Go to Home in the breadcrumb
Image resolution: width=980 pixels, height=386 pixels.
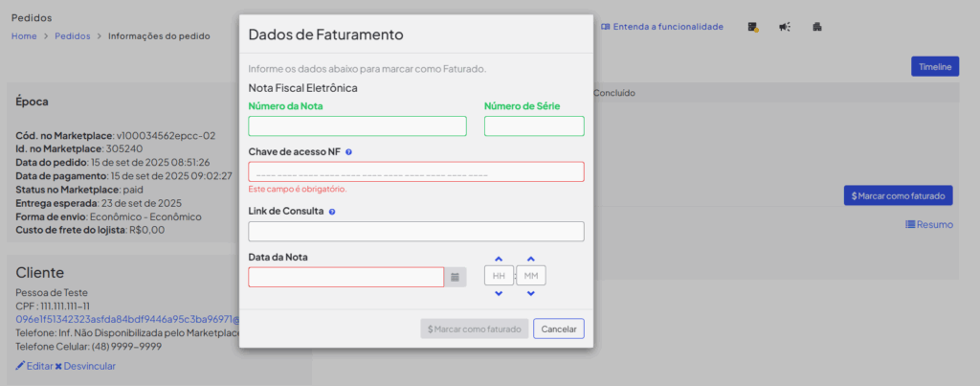click(x=24, y=36)
